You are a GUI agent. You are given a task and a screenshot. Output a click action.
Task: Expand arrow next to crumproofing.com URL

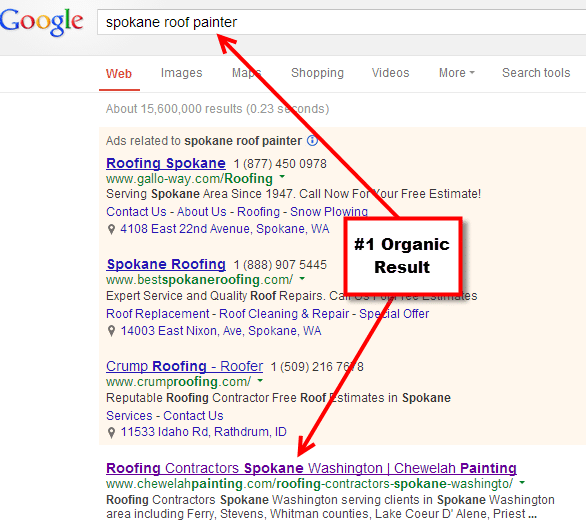coord(260,380)
